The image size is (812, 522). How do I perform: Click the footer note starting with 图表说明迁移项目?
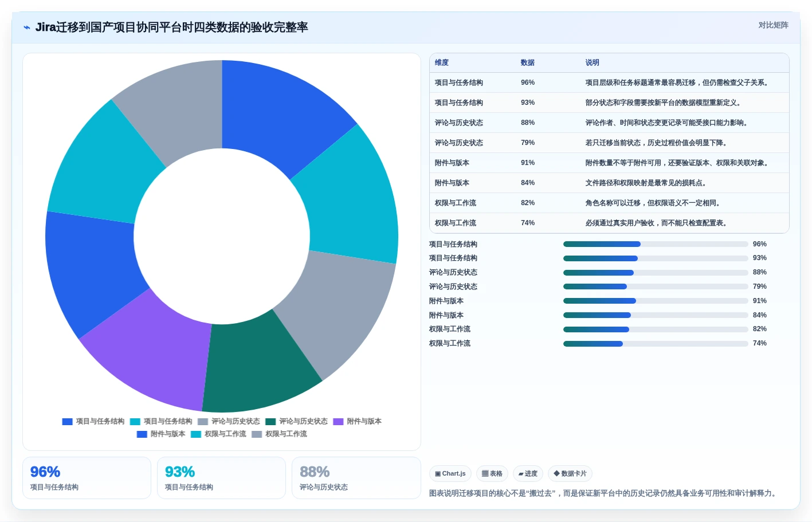tap(605, 493)
